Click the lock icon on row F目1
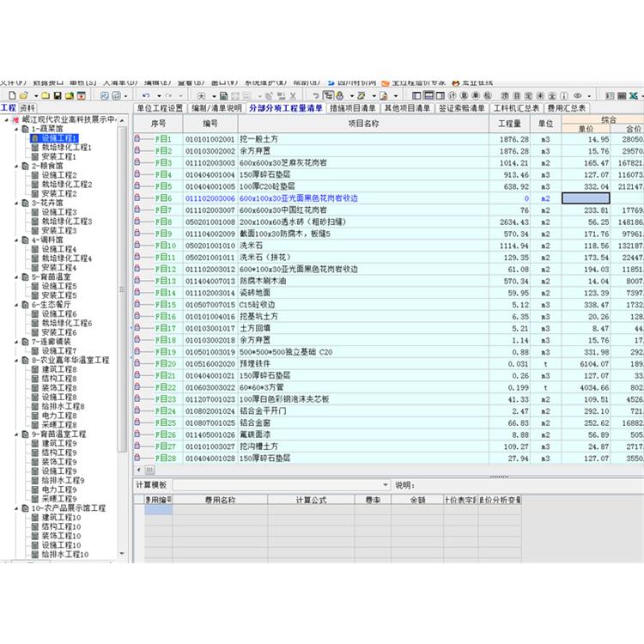 point(137,138)
